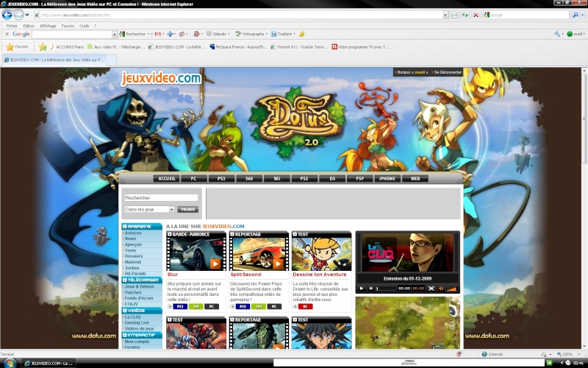The image size is (588, 368).
Task: Open the address bar dropdown arrow
Action: [445, 15]
